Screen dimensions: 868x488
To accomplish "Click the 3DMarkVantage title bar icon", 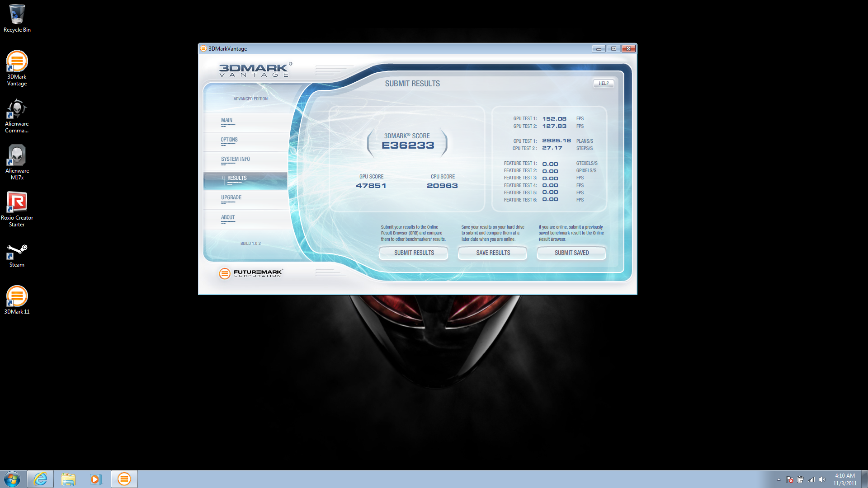I will click(x=203, y=48).
